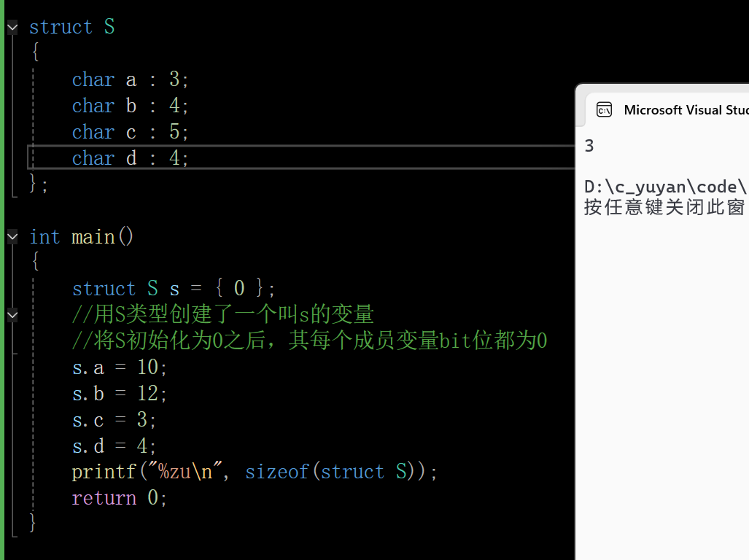Click the D:\c_yuyan\code path in console
The image size is (749, 560).
pyautogui.click(x=665, y=187)
